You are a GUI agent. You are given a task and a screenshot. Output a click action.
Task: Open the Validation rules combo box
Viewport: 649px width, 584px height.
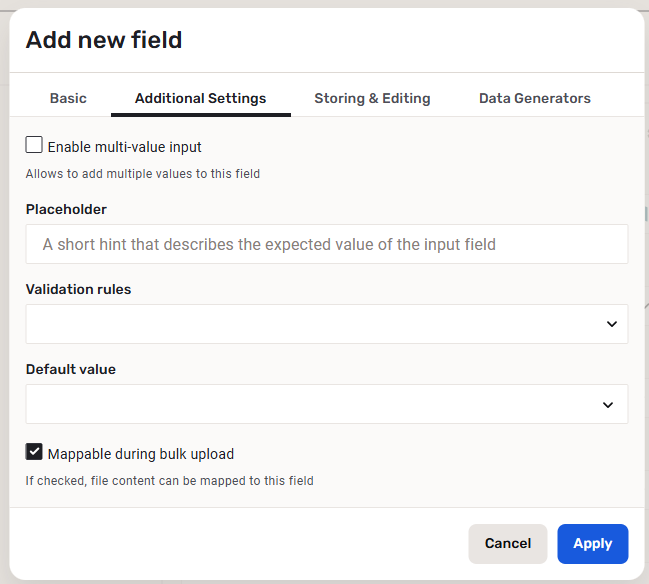point(310,324)
